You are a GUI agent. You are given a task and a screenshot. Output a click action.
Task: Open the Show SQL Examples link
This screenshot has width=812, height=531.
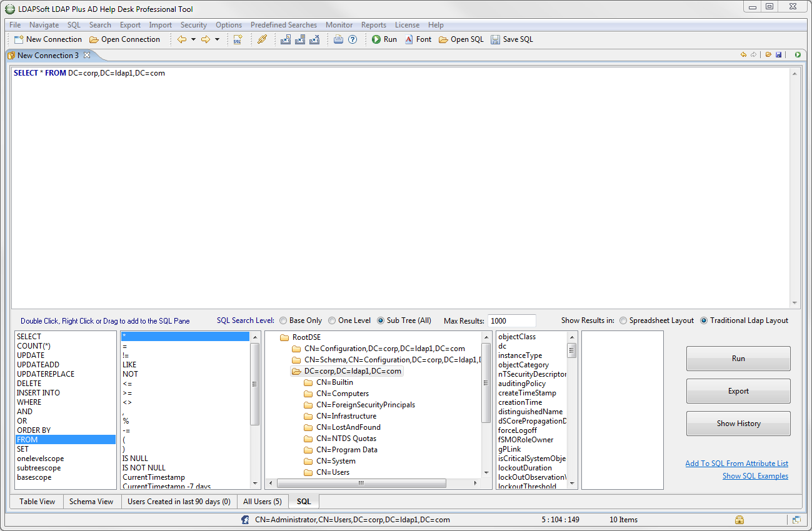754,476
